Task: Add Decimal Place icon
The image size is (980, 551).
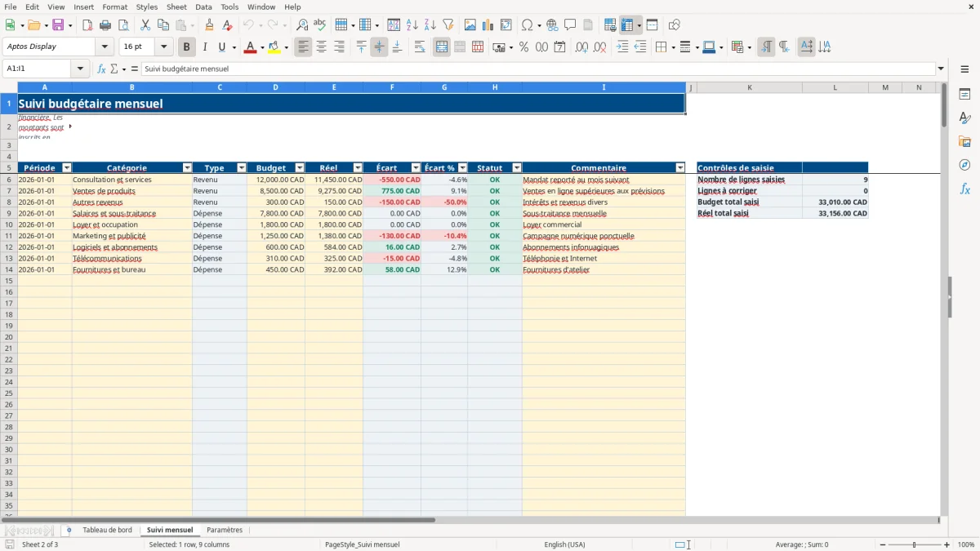Action: [581, 47]
